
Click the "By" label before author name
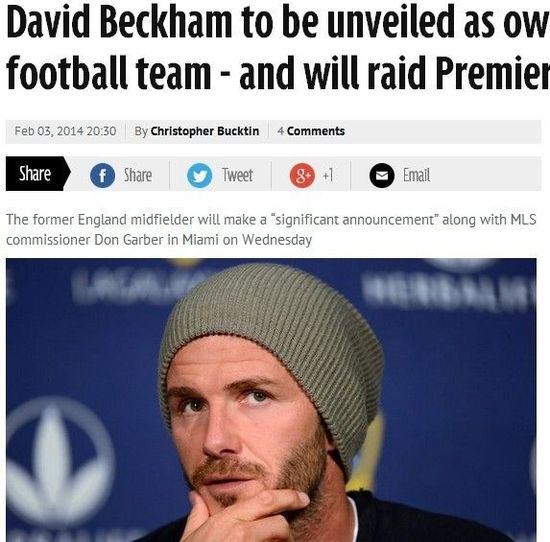coord(141,131)
